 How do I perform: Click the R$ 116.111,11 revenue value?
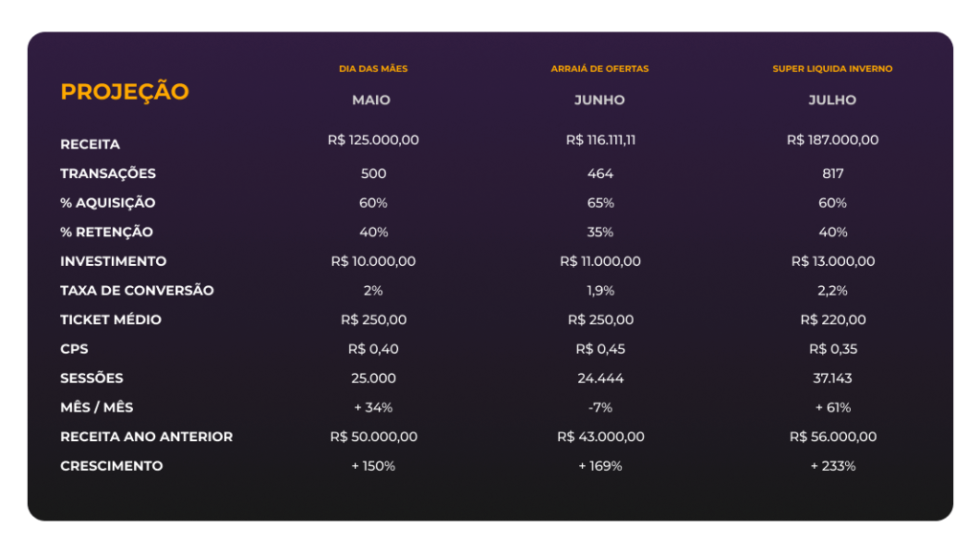pyautogui.click(x=600, y=140)
